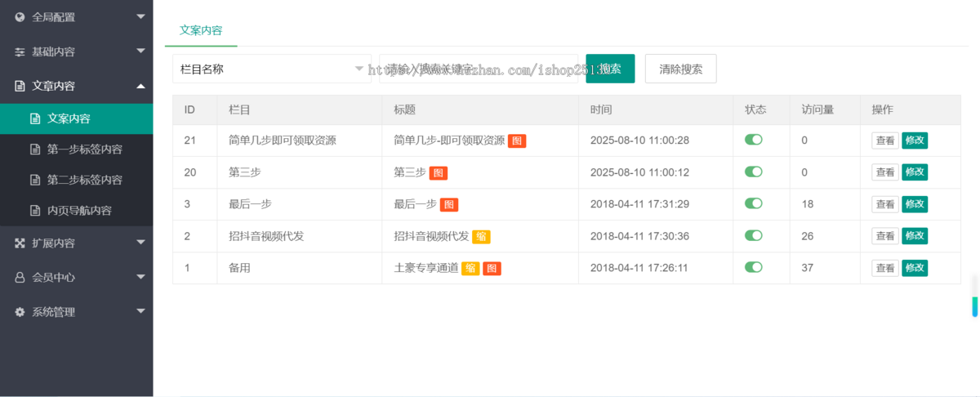
Task: Click the globe icon beside 全局配置
Action: 20,16
